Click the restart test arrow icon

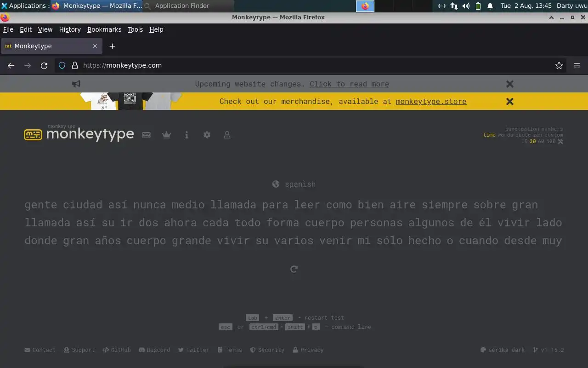(x=294, y=269)
